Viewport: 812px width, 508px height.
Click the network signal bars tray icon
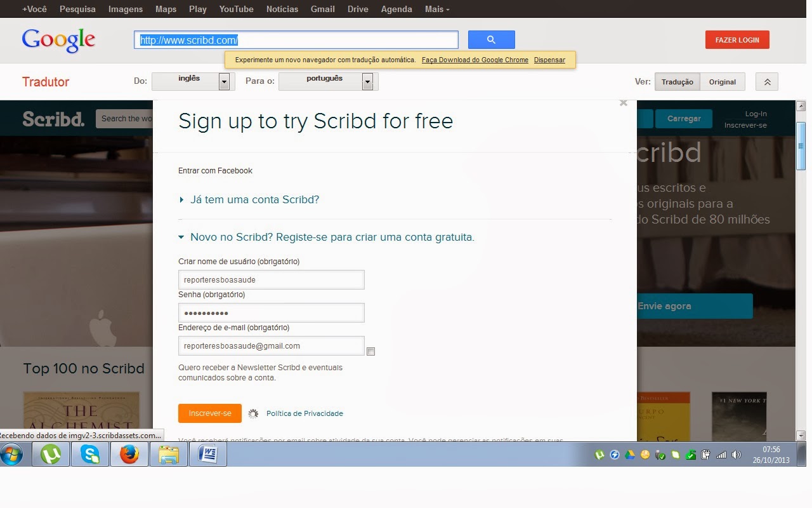[721, 455]
